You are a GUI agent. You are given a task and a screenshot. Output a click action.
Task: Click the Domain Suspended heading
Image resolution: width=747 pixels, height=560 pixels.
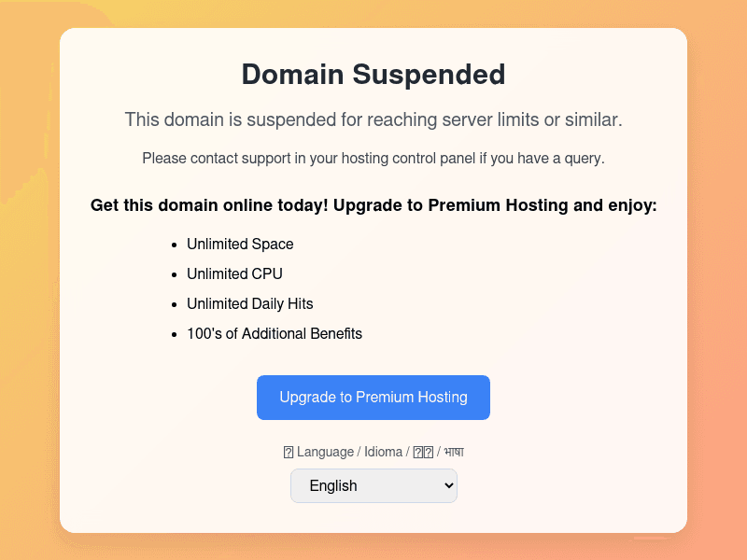point(373,75)
